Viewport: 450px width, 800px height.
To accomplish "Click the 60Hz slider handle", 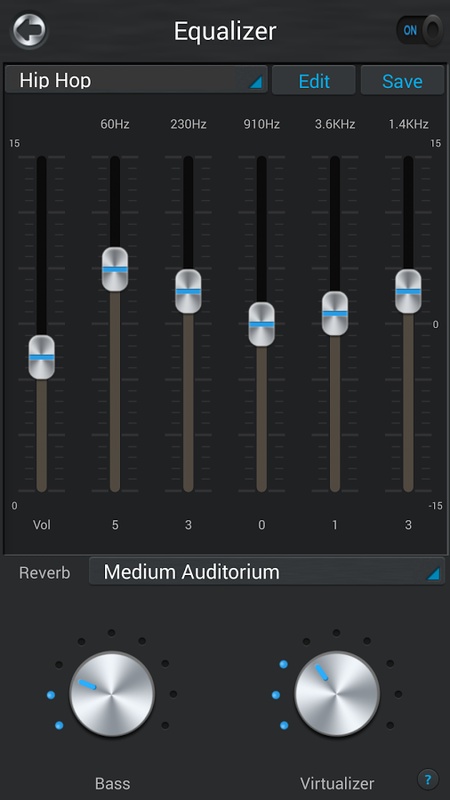I will [x=115, y=269].
